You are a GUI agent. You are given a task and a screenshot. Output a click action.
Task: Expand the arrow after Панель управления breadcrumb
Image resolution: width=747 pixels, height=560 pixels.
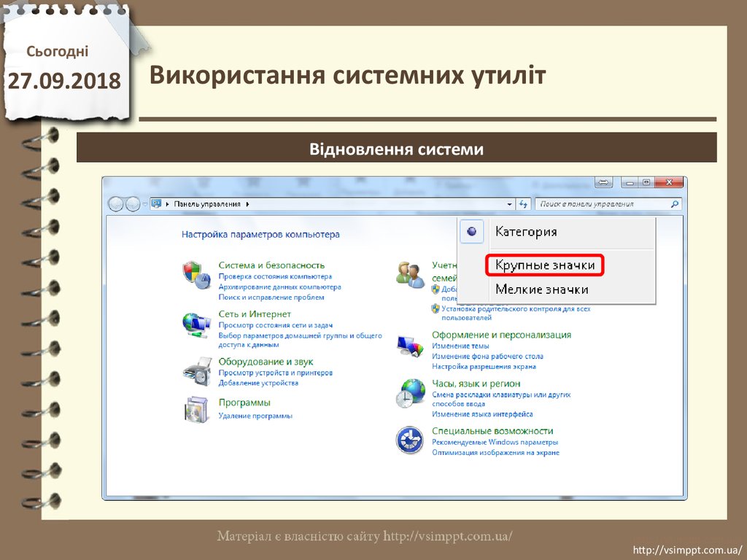[x=247, y=205]
